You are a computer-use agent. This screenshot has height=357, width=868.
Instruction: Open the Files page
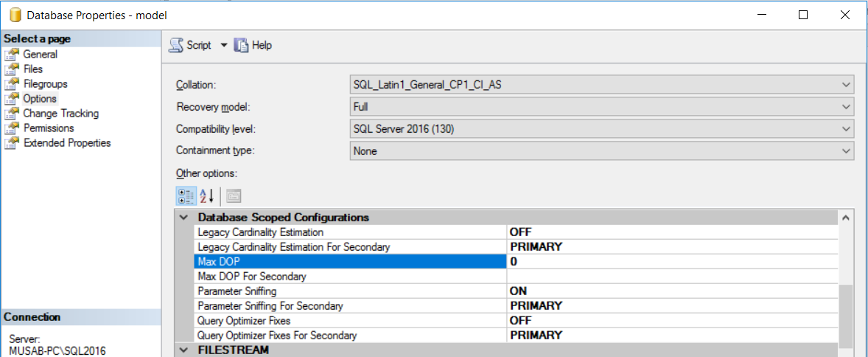click(x=32, y=69)
